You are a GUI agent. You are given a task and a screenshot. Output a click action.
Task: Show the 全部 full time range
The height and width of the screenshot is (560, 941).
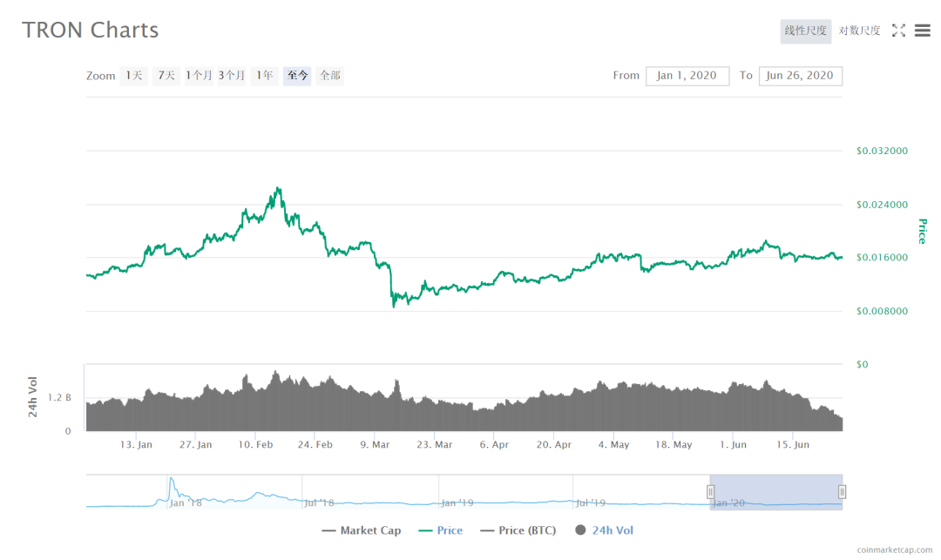pos(330,76)
